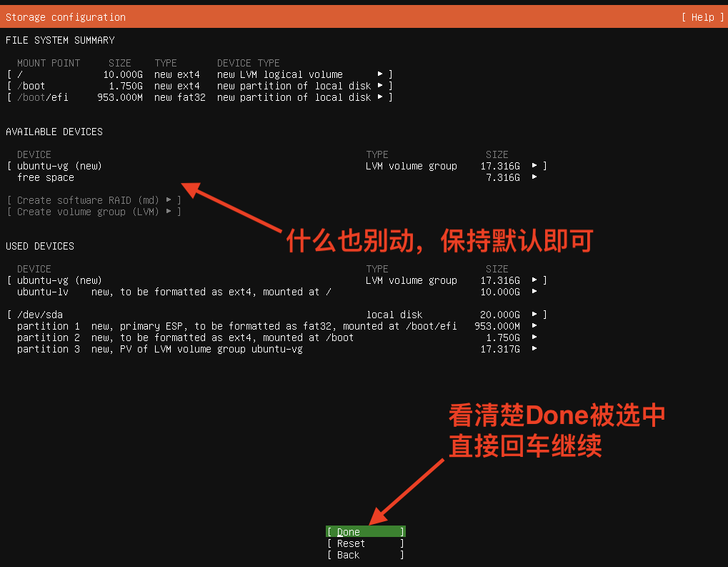Click the USED DEVICES heading
The image size is (728, 567).
tap(40, 246)
